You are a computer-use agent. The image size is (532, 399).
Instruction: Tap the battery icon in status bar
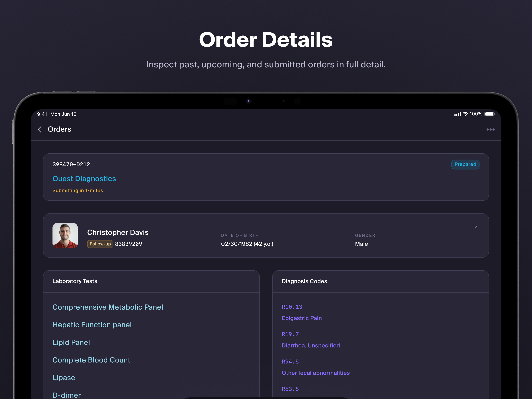point(490,114)
